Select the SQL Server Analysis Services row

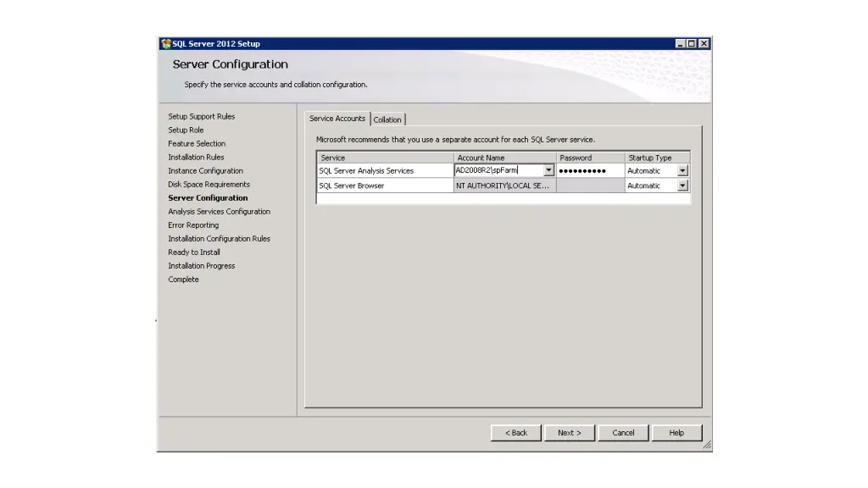click(x=385, y=170)
